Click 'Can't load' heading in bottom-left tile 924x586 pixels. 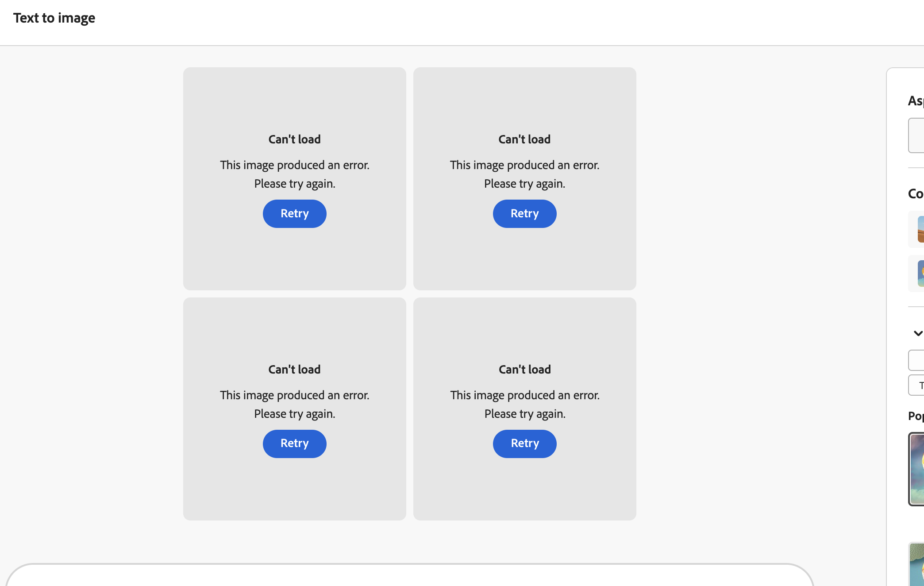click(294, 370)
